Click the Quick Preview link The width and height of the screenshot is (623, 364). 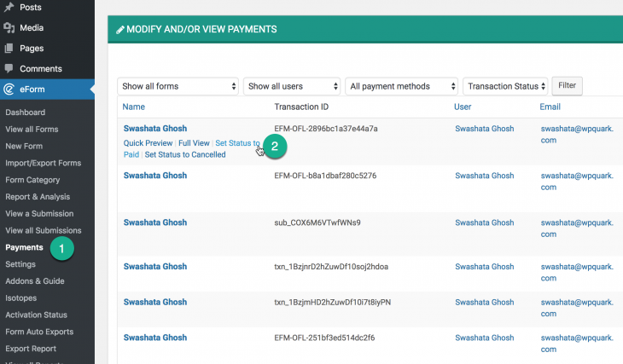[x=148, y=143]
